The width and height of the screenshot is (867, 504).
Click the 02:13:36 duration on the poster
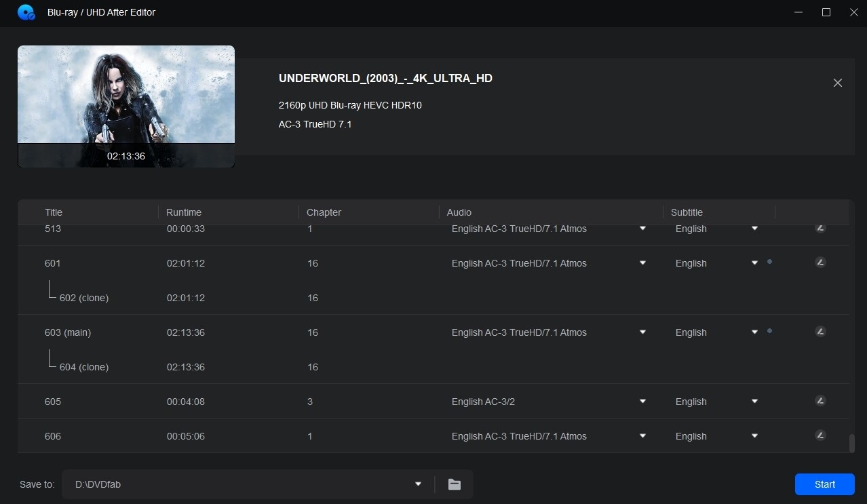coord(126,156)
